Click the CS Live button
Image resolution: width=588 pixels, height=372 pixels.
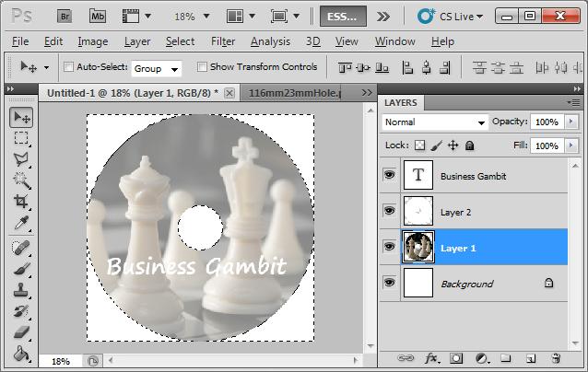coord(452,16)
